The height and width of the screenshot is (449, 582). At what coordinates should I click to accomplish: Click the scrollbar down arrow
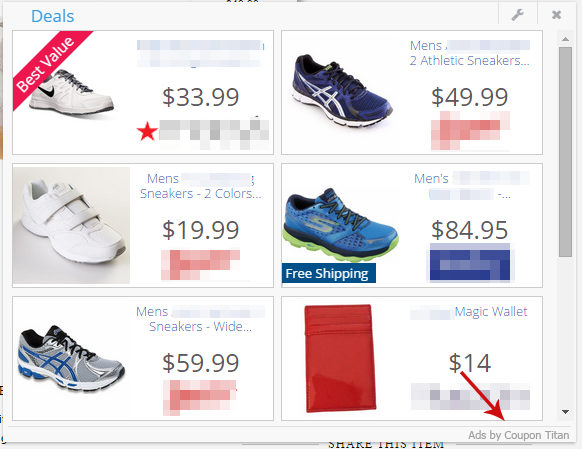pos(565,412)
